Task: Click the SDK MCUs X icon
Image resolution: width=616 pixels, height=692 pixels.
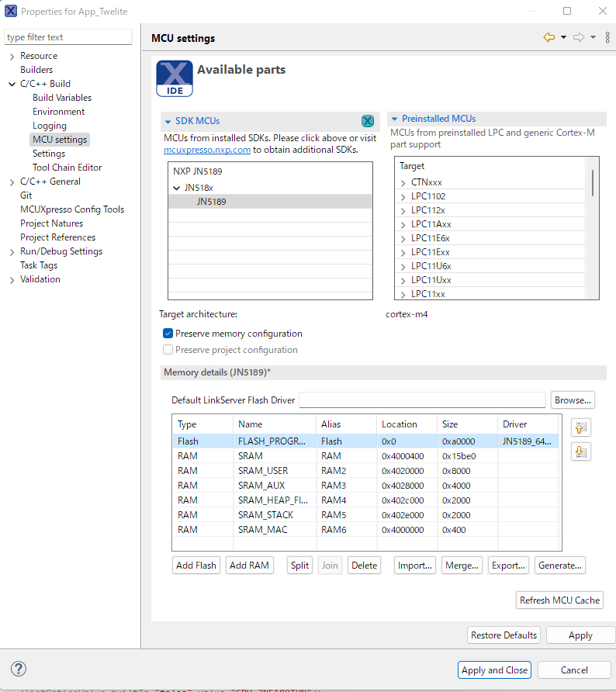Action: [368, 120]
